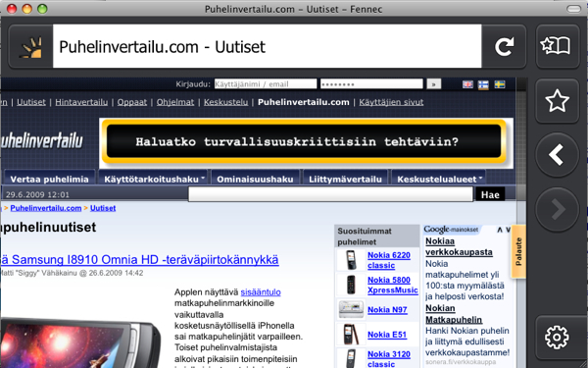The width and height of the screenshot is (588, 368).
Task: Open the Nokia N97 link
Action: (387, 310)
